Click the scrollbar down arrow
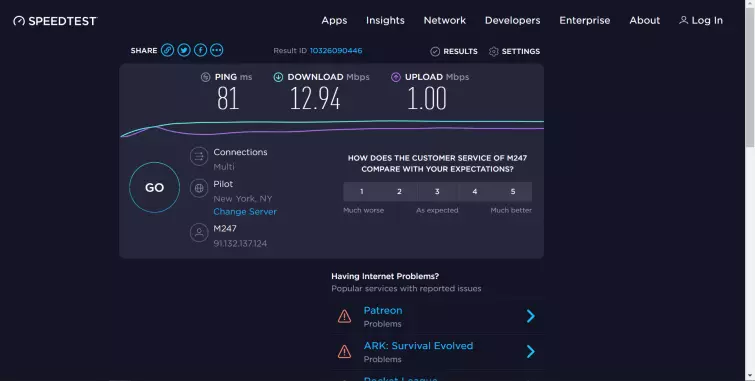The height and width of the screenshot is (381, 755). (750, 376)
